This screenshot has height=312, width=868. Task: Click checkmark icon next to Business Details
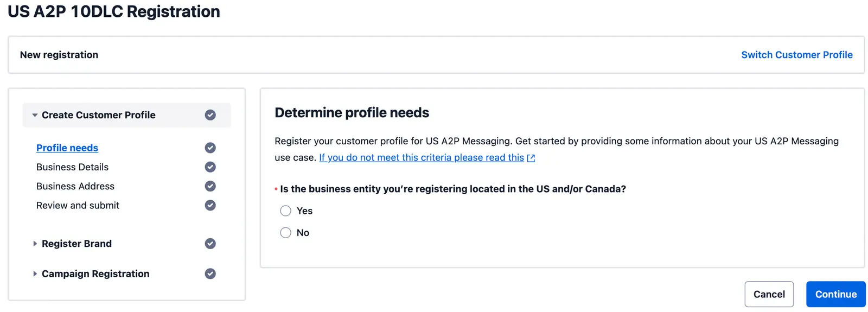210,167
